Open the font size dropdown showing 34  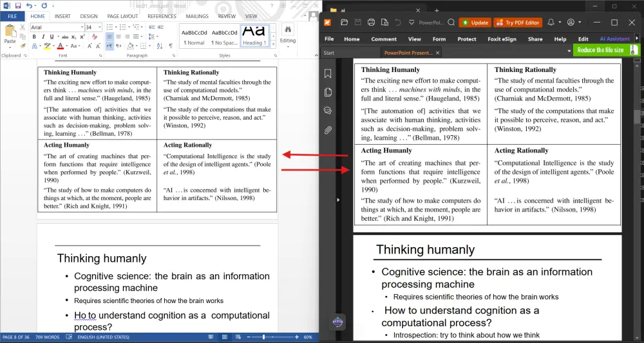click(100, 27)
